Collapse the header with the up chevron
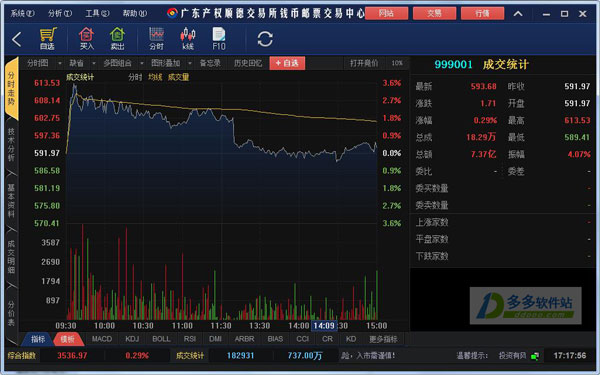600x375 pixels. (x=518, y=14)
